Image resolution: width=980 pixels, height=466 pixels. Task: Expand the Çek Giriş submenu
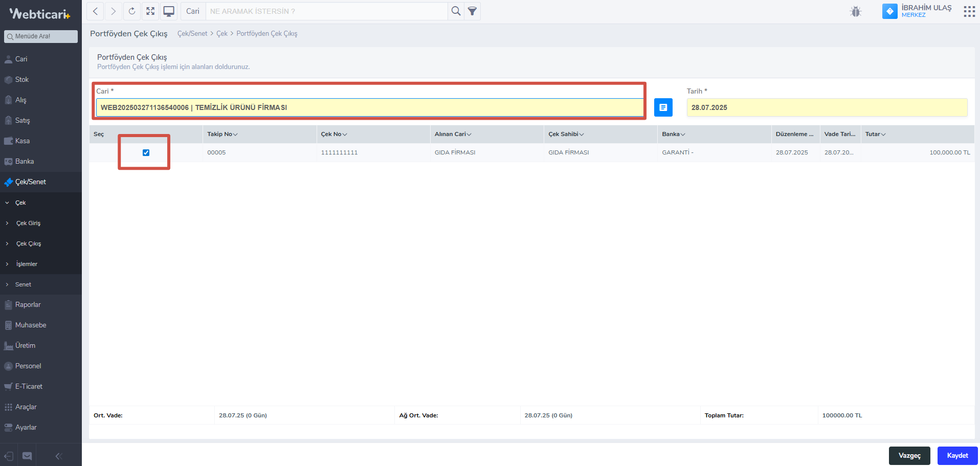click(28, 223)
